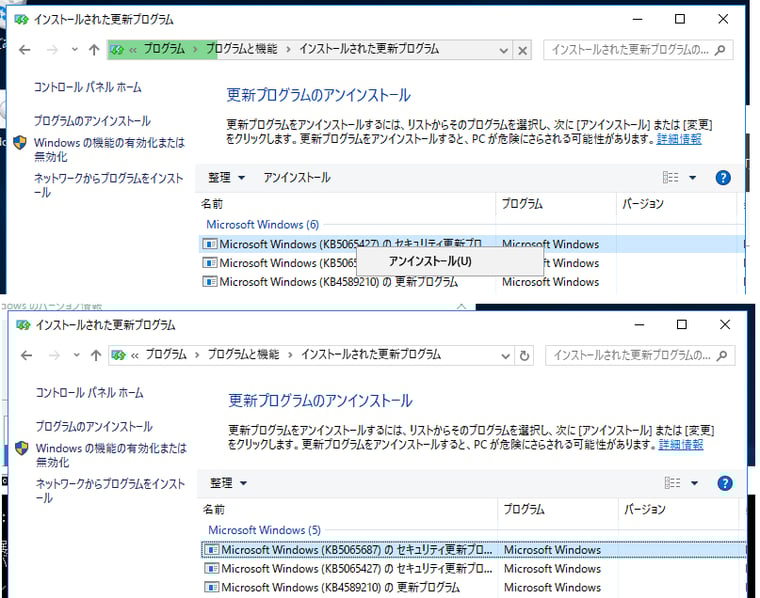Open コントロール パネル ホーム in lower window
760x598 pixels.
coord(89,393)
